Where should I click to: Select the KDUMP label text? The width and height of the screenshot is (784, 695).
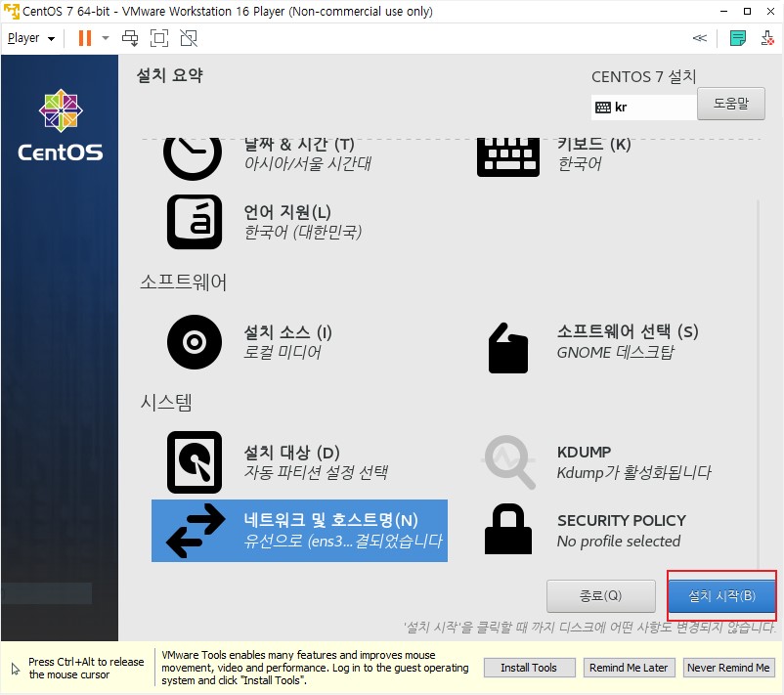pyautogui.click(x=584, y=452)
